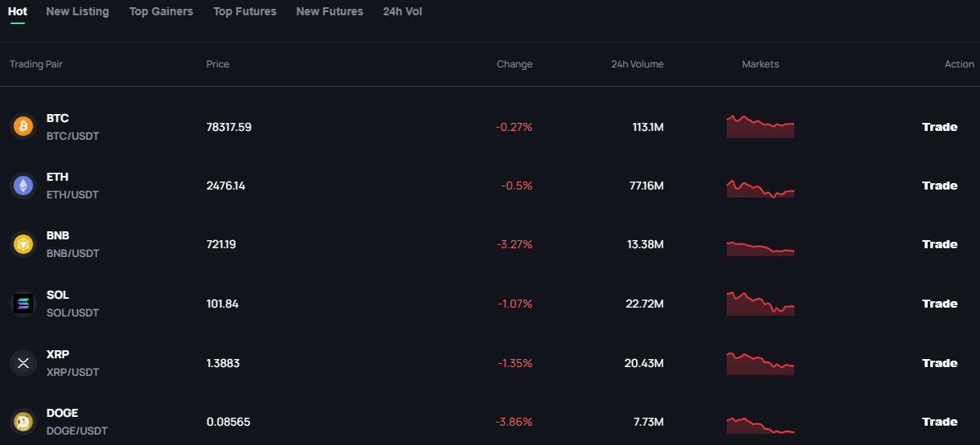Click the Dogecoin coin icon

coord(23,422)
